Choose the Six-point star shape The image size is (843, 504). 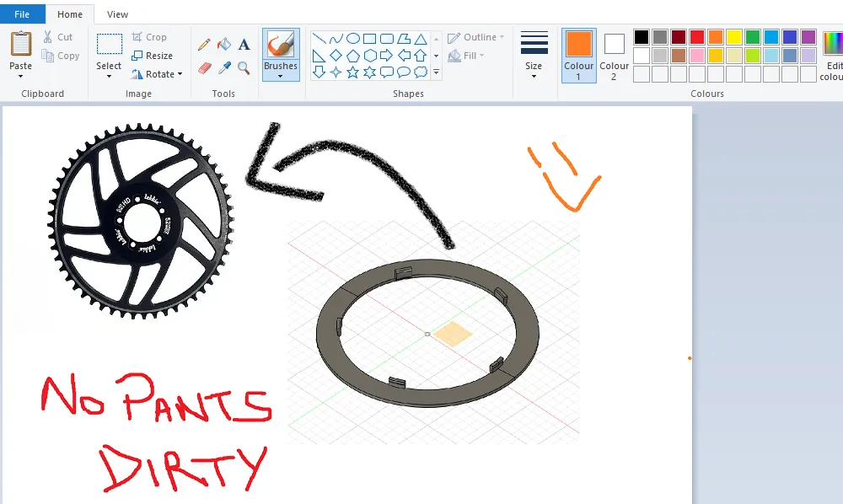[x=369, y=72]
